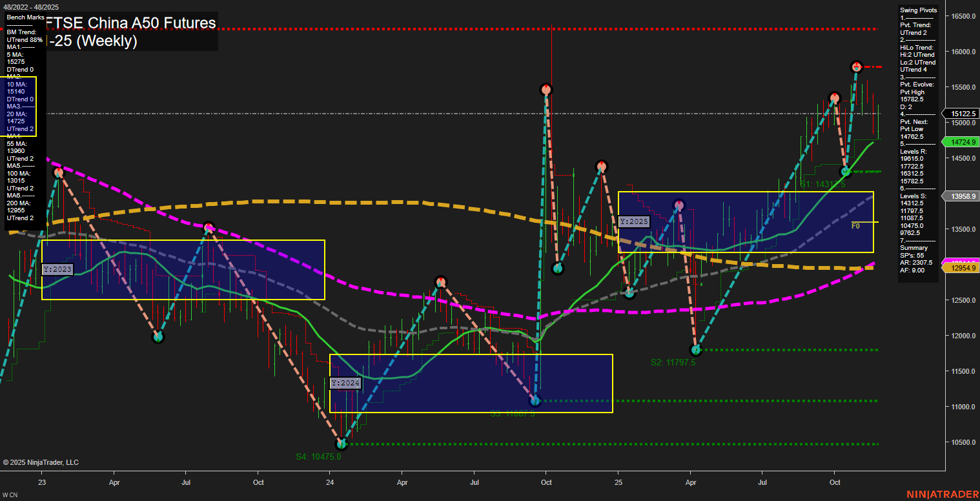The image size is (980, 501).
Task: Click the 'Lo:2 UTrend' line
Action: (917, 63)
